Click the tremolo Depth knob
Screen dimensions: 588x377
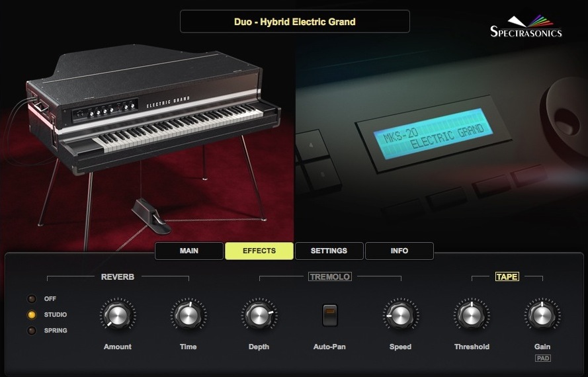[259, 315]
